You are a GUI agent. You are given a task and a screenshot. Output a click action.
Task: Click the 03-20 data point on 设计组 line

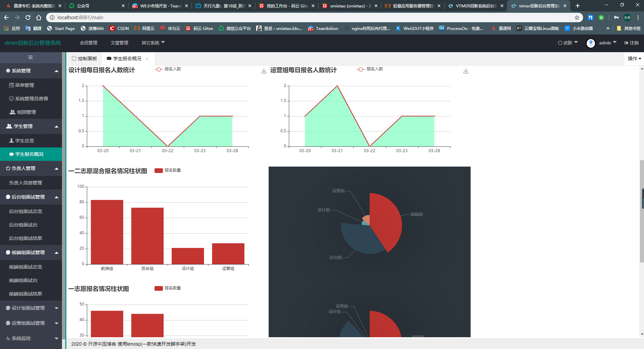point(103,86)
